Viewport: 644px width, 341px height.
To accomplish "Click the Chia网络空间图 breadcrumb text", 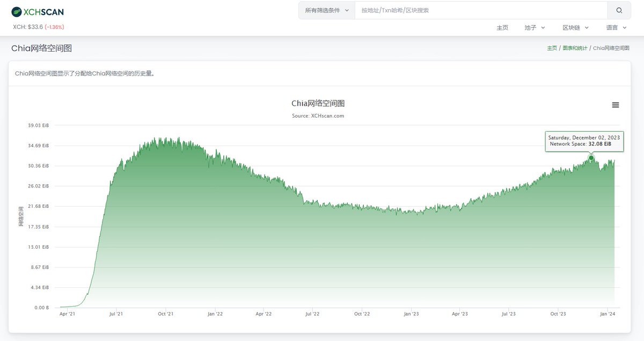I will tap(611, 48).
